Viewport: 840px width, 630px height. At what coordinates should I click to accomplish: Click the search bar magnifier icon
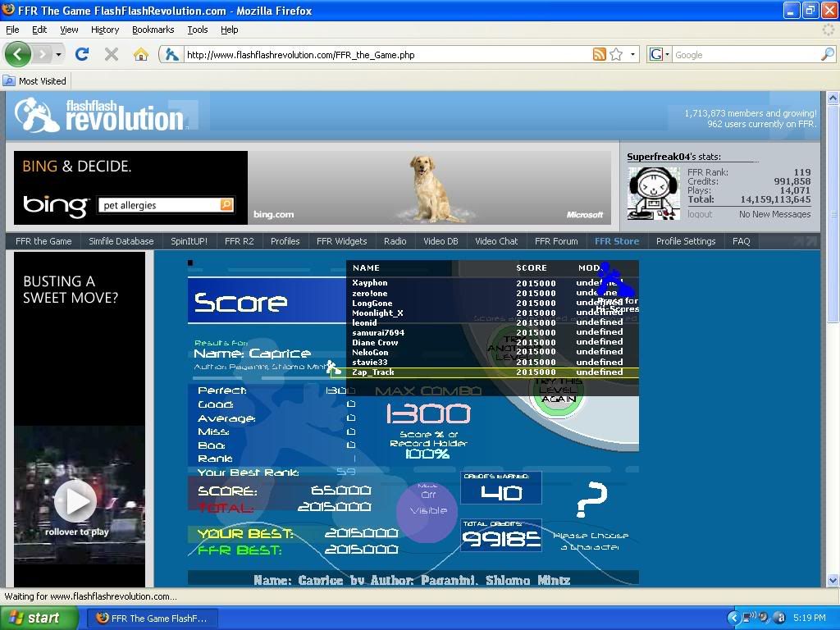tap(827, 55)
